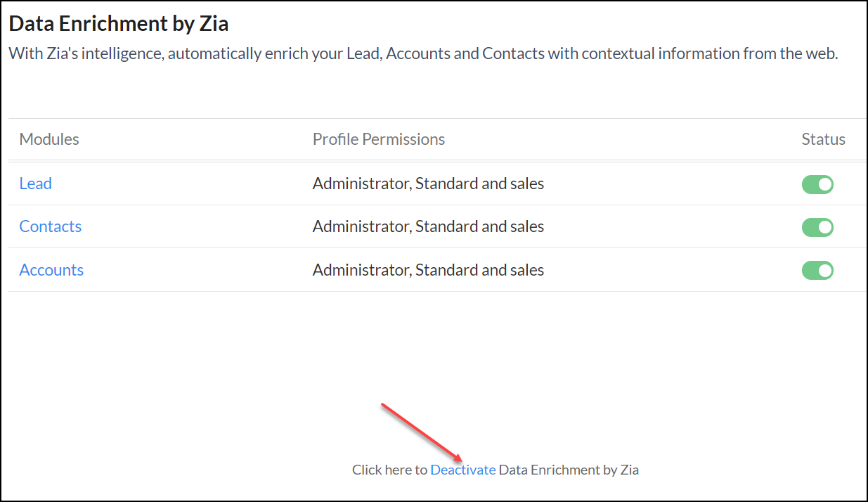Open the Accounts module link
Screen dimensions: 868x502
[51, 270]
